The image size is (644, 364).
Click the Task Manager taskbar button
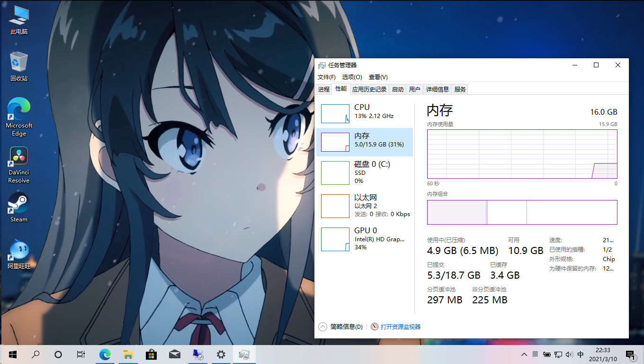(x=244, y=354)
